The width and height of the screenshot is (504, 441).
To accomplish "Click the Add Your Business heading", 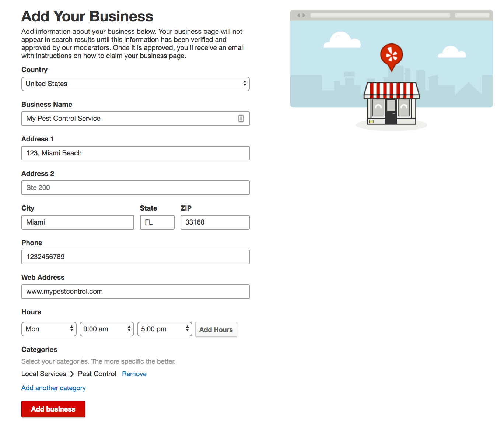I will pyautogui.click(x=87, y=17).
